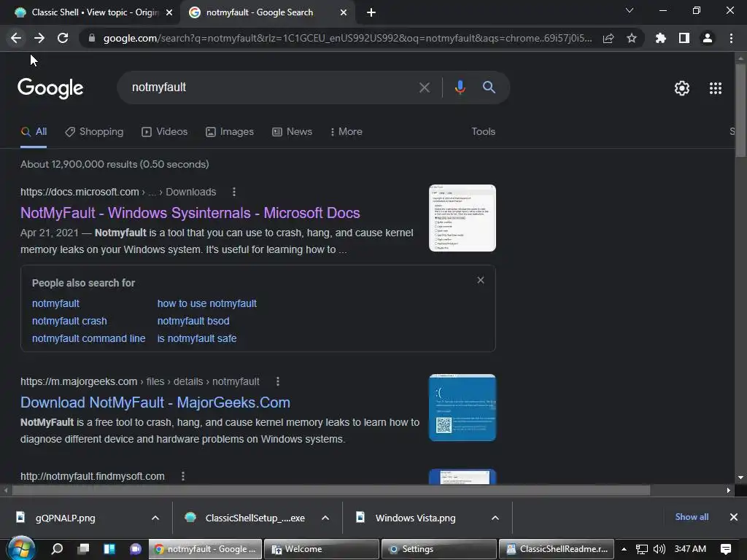Open the Chrome profile avatar menu
The height and width of the screenshot is (560, 747).
708,38
